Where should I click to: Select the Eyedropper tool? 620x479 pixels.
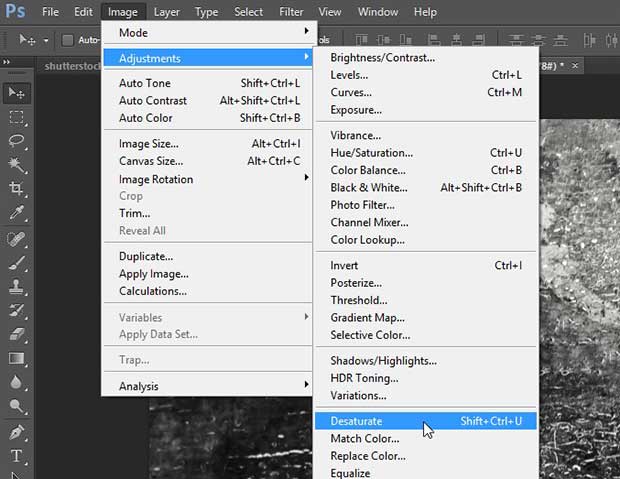tap(17, 213)
